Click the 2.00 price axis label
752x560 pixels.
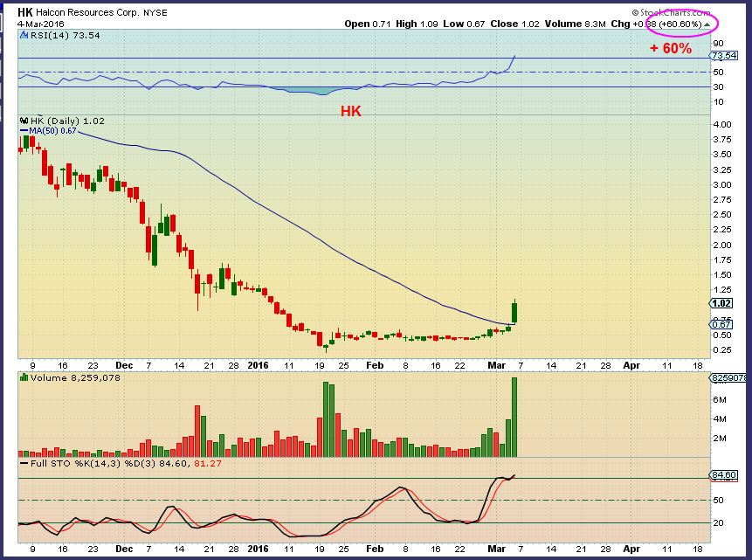click(722, 245)
